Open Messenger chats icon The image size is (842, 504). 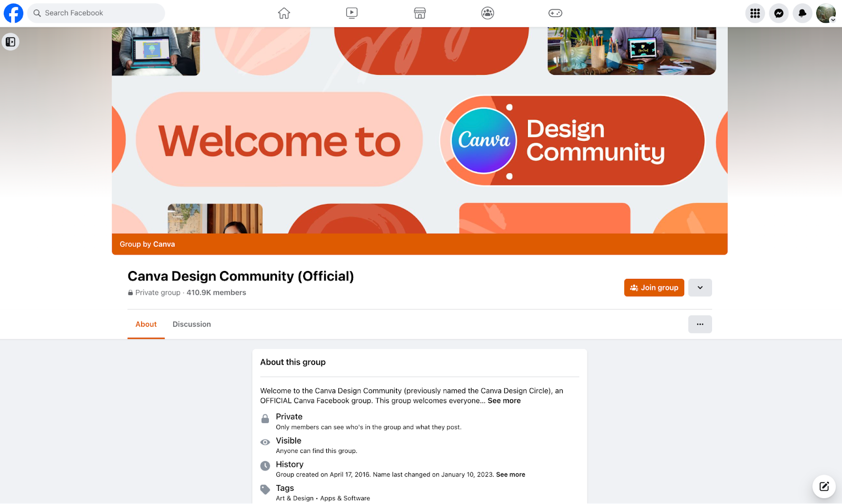coord(778,13)
